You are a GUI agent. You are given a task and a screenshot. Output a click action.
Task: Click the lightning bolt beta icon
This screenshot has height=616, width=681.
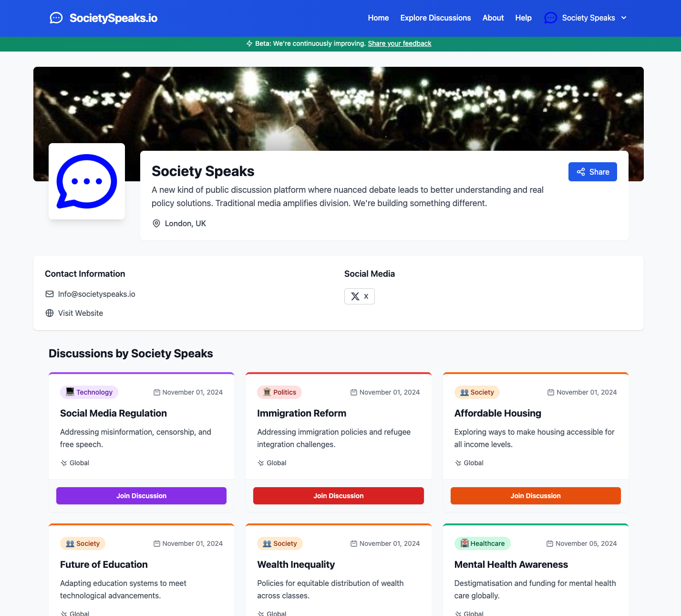(249, 43)
